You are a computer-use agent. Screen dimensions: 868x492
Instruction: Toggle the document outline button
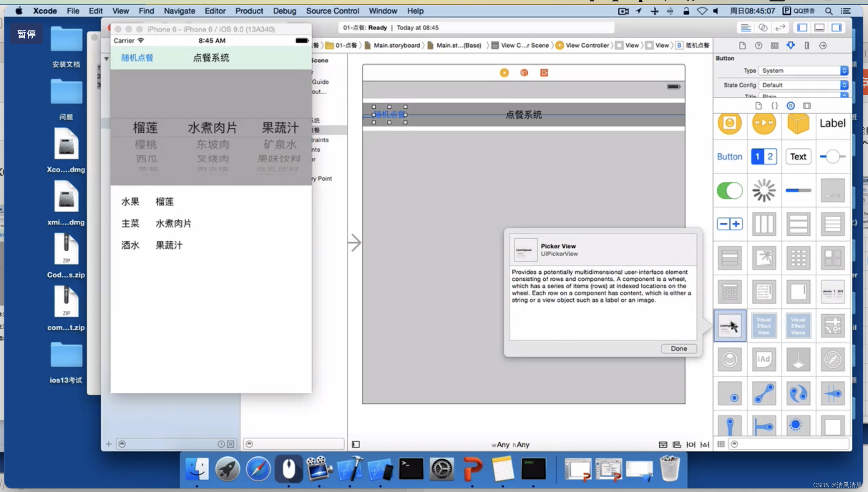(356, 444)
